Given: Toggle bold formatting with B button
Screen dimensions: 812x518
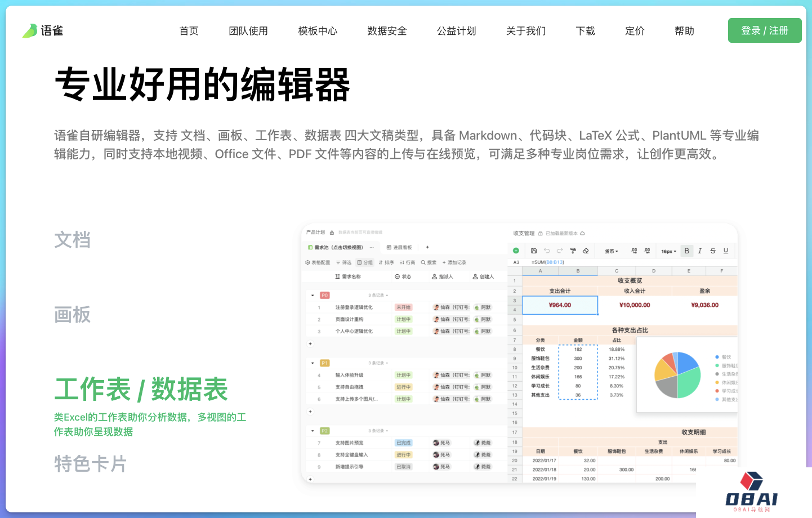Looking at the screenshot, I should pyautogui.click(x=686, y=251).
